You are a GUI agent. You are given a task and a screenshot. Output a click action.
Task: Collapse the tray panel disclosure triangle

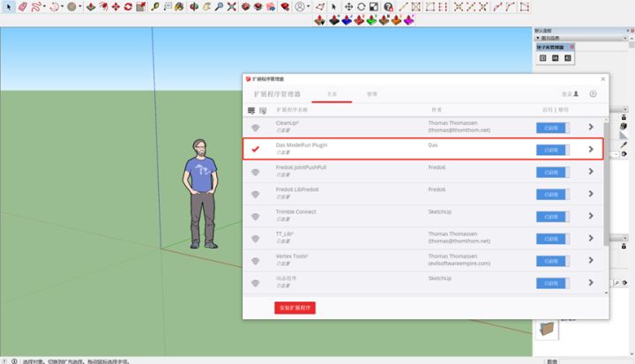coord(538,38)
